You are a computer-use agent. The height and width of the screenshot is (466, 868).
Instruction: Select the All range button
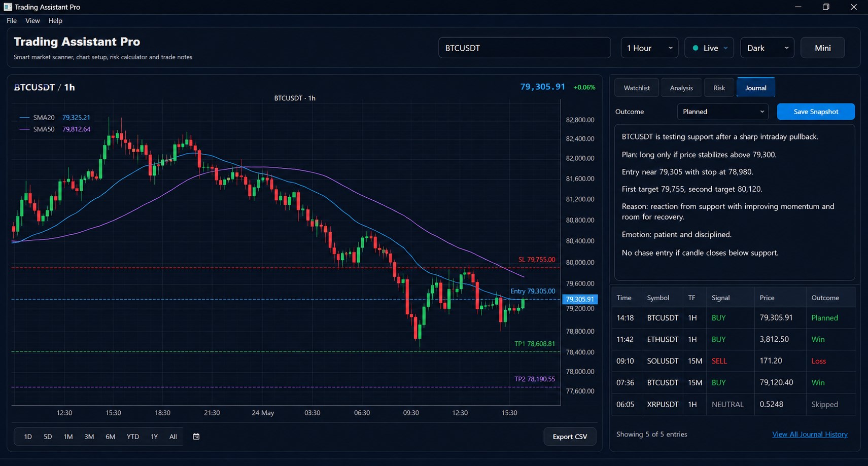point(173,437)
